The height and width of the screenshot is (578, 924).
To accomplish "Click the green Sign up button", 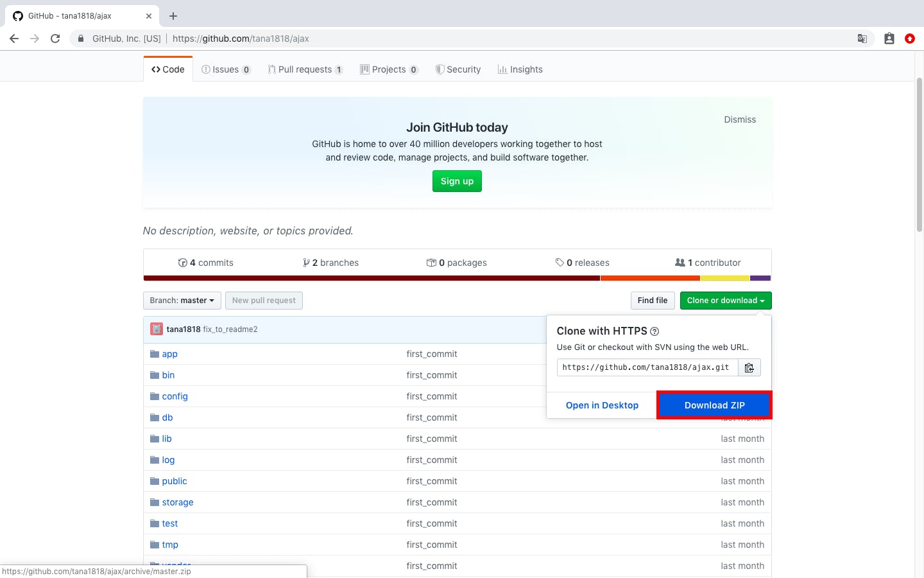I will click(x=457, y=181).
